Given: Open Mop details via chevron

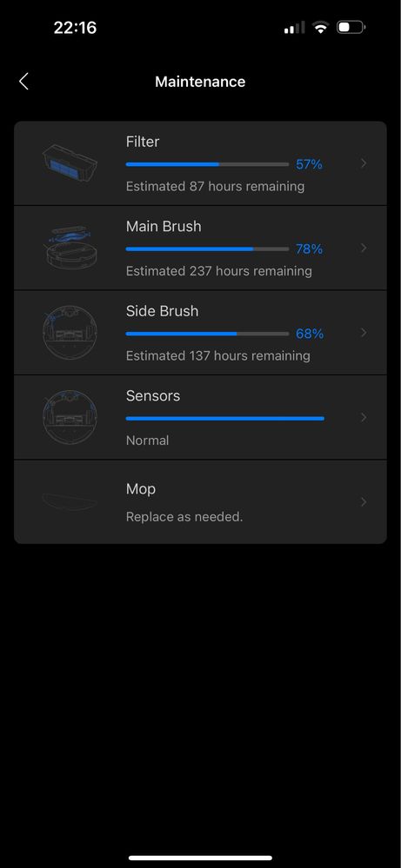Looking at the screenshot, I should [x=364, y=502].
